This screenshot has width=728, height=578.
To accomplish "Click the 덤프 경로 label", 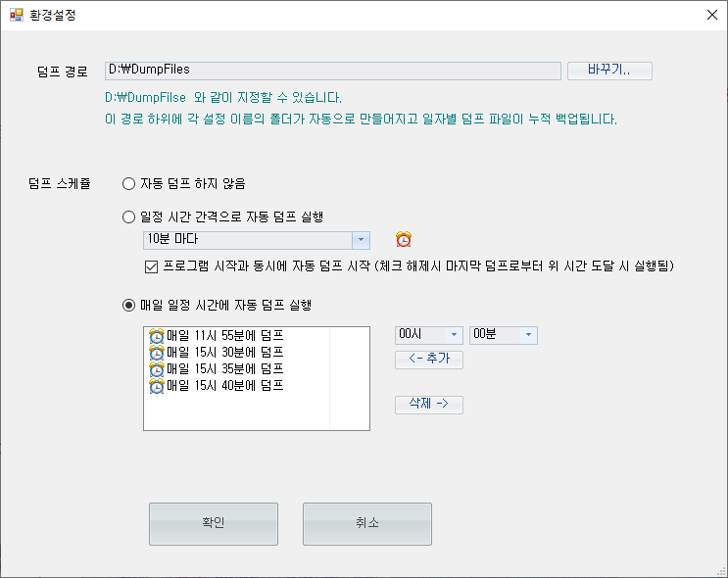I will click(63, 72).
